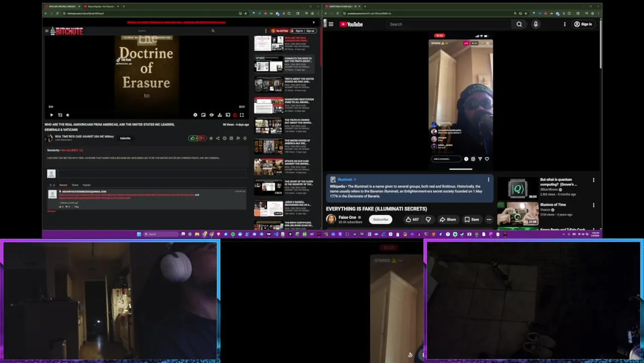Share the YouTube video
Viewport: 644px width, 363px height.
447,219
